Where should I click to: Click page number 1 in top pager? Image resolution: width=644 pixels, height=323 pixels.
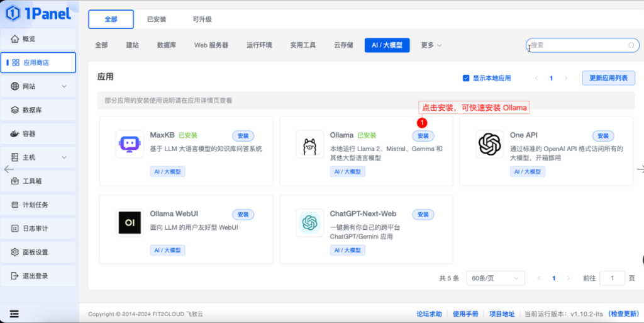point(551,78)
